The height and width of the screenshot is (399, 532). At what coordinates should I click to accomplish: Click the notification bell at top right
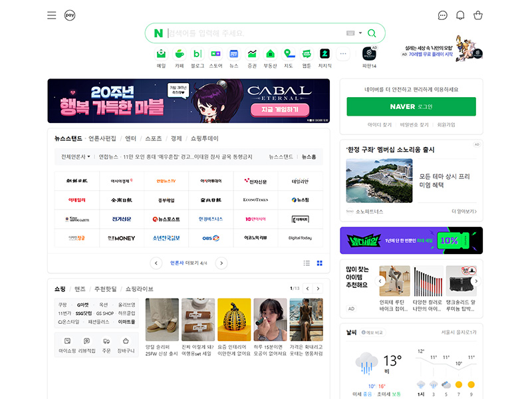[460, 15]
